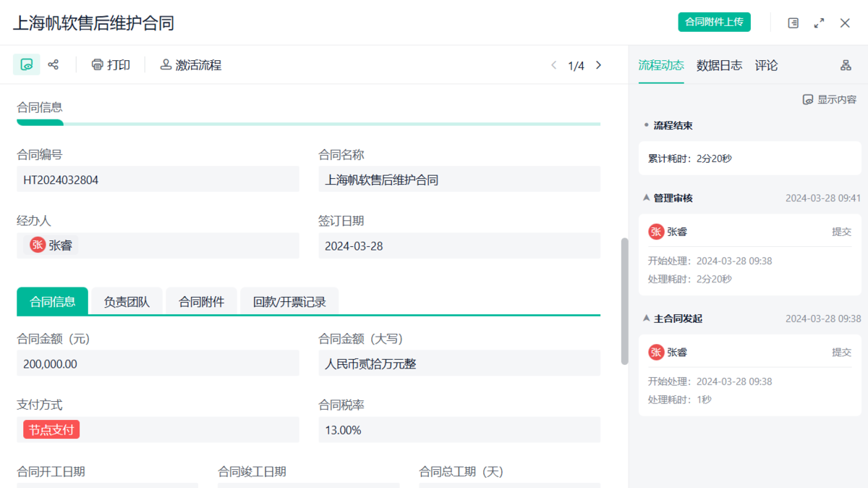The image size is (868, 488).
Task: Click the 合同竣工日期 label
Action: tap(252, 471)
